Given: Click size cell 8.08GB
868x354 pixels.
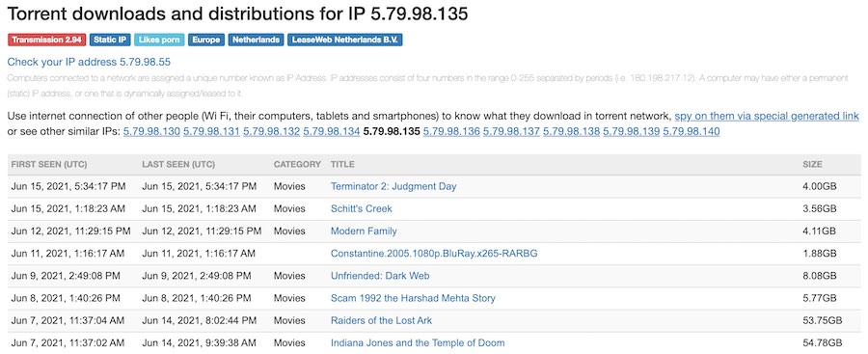Looking at the screenshot, I should 819,276.
